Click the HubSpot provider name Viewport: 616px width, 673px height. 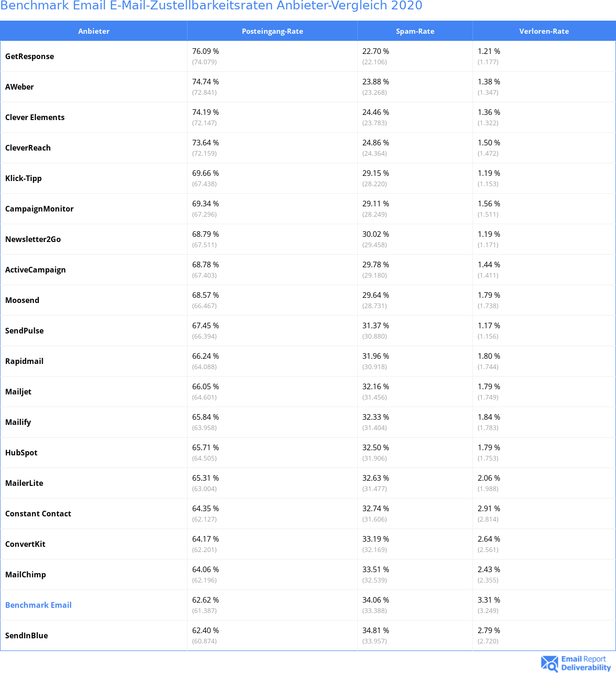coord(22,453)
